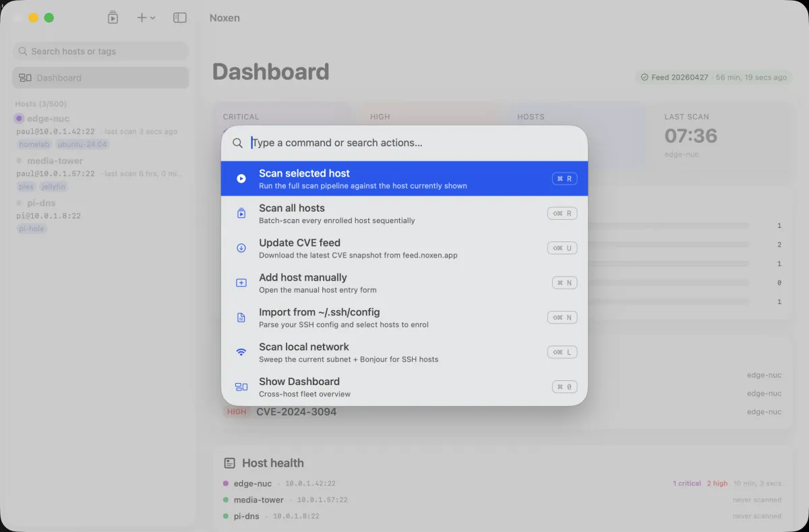Open the chevron dropdown next to the plus button

tap(154, 18)
